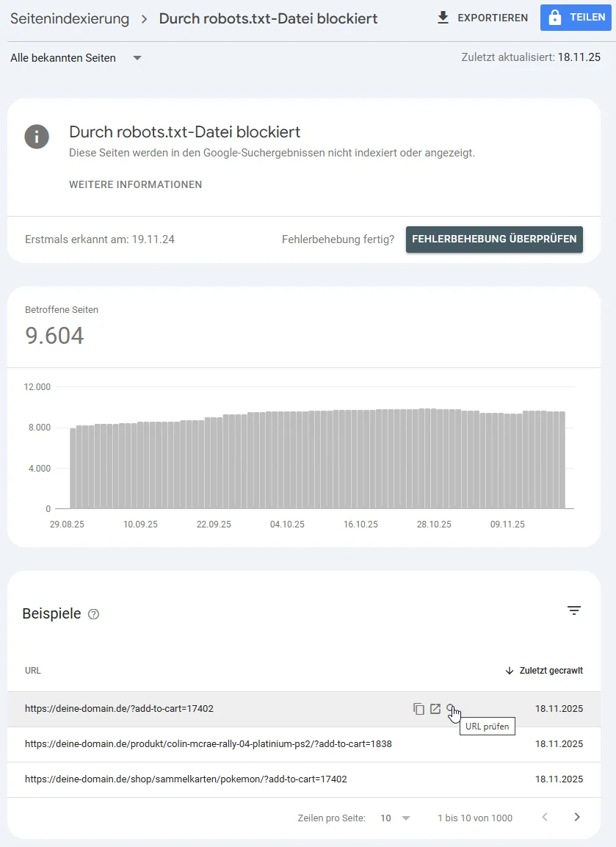
Task: Open WEITERE INFORMATIONEN link
Action: (x=135, y=184)
